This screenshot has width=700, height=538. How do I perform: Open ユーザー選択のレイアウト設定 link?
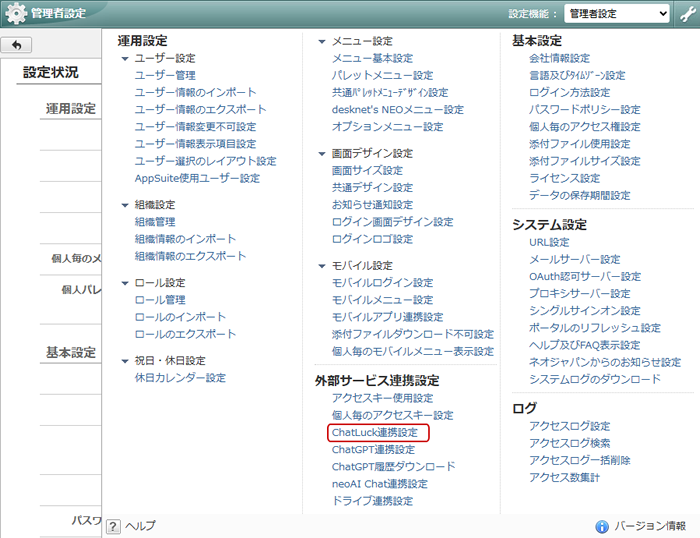click(205, 161)
